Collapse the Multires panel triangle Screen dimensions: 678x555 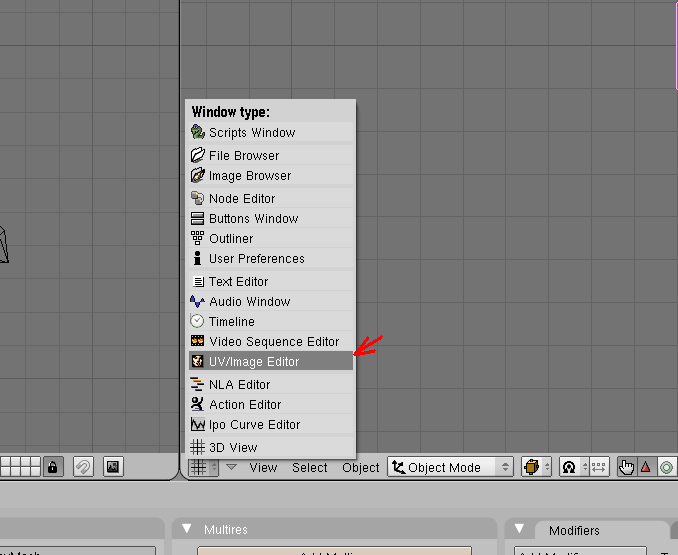[187, 529]
